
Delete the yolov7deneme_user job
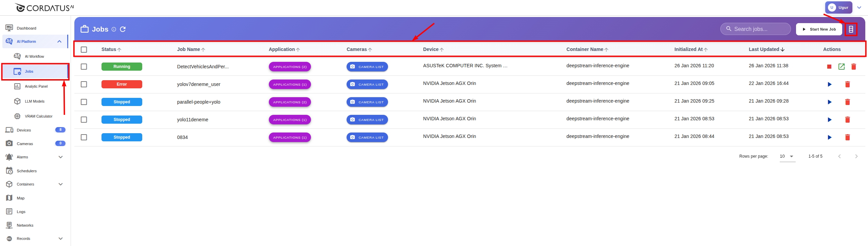click(847, 85)
